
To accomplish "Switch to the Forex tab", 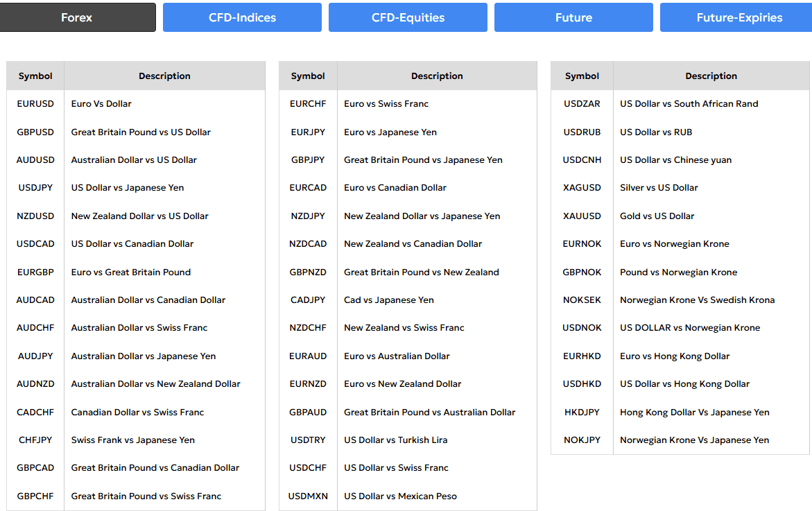I will [x=77, y=17].
